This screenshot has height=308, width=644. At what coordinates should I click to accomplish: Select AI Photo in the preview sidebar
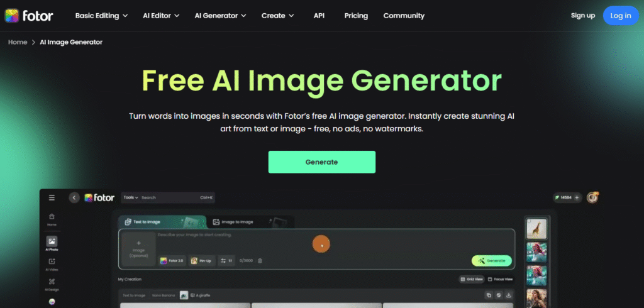(x=52, y=243)
